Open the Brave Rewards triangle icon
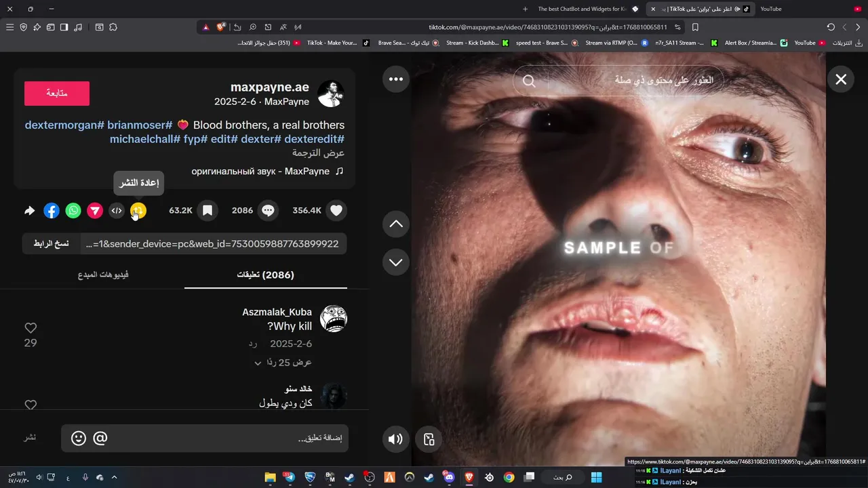Screen dimensions: 868x488 (x=205, y=27)
